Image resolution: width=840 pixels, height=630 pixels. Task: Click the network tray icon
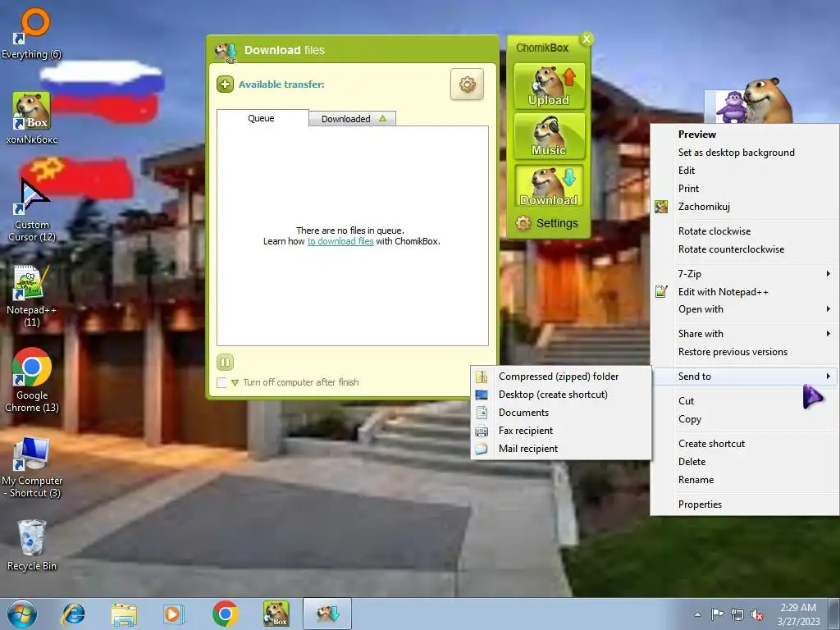tap(737, 614)
